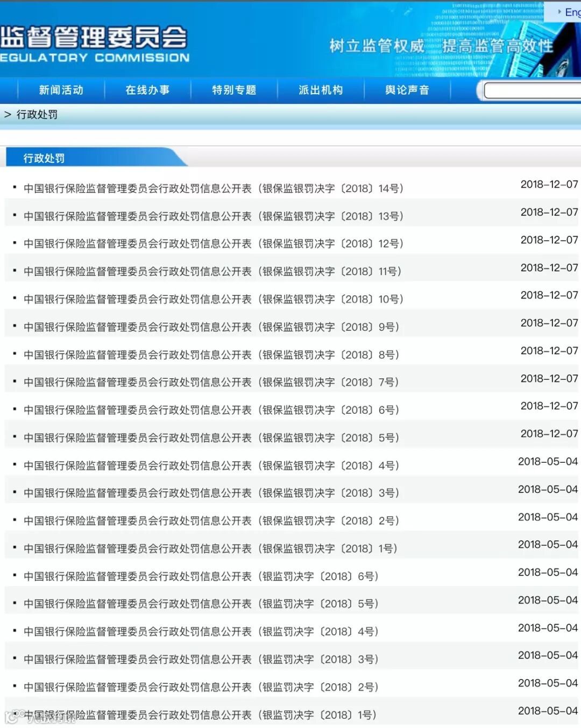Image resolution: width=581 pixels, height=728 pixels.
Task: Open 银保监银罚决字〔2018〕12号 notice
Action: (214, 244)
